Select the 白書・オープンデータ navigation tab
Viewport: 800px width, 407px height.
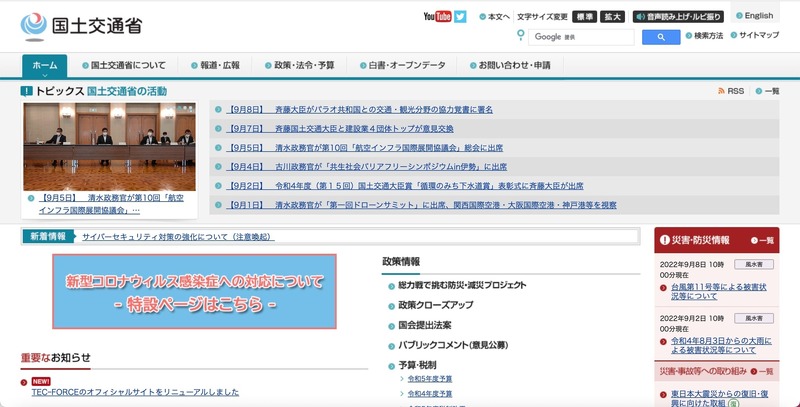click(400, 65)
